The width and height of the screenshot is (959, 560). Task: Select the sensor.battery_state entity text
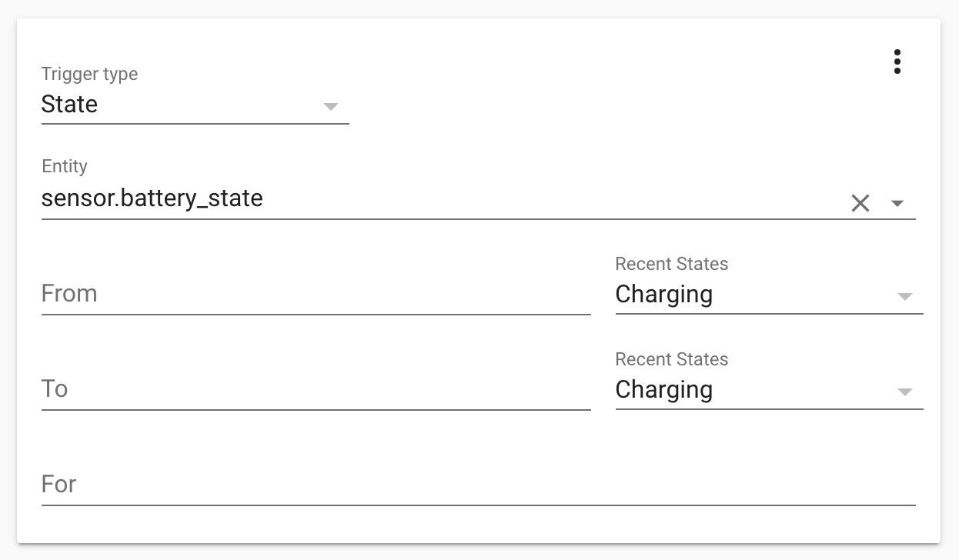152,198
